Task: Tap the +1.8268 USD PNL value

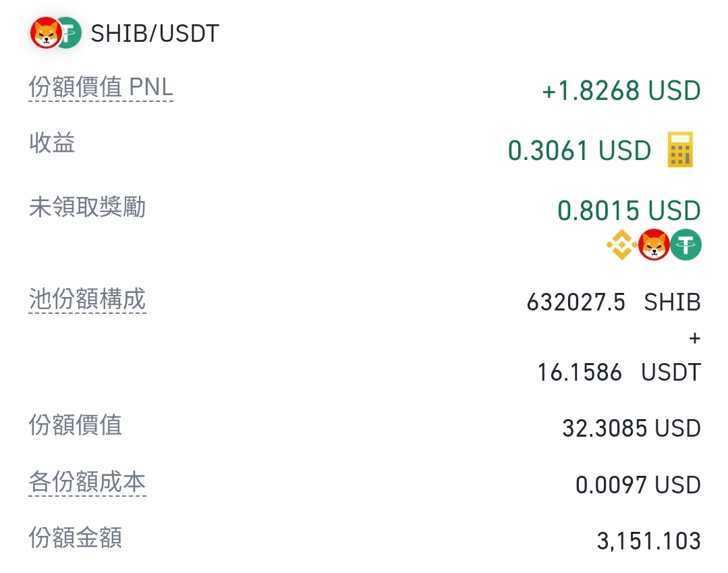Action: [621, 90]
